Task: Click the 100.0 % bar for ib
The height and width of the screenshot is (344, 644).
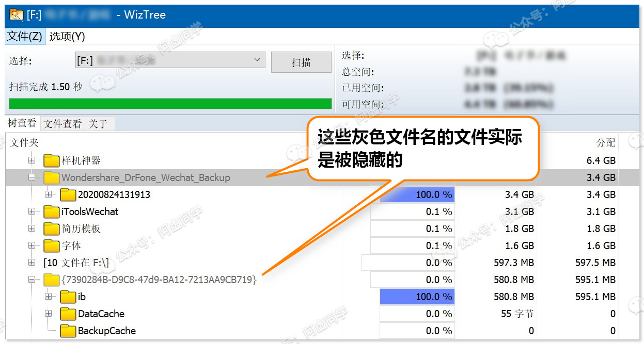Action: 417,297
